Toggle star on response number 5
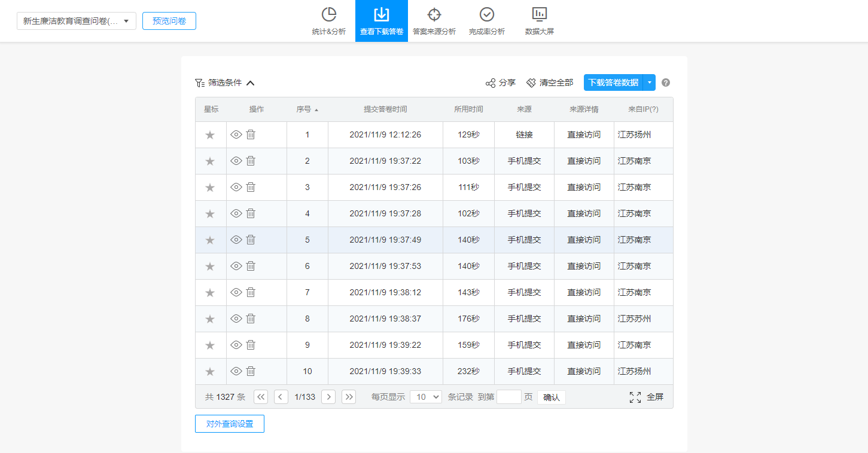The image size is (868, 453). point(210,240)
